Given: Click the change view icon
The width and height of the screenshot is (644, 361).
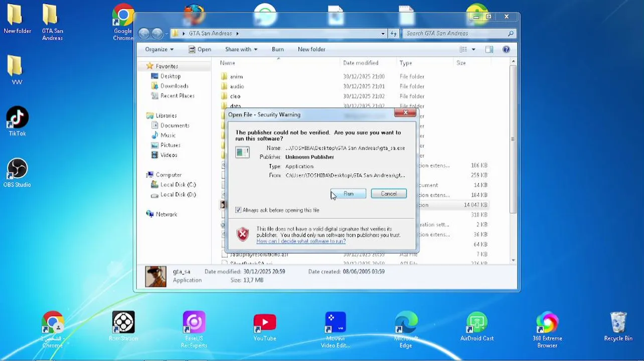Looking at the screenshot, I should 463,49.
